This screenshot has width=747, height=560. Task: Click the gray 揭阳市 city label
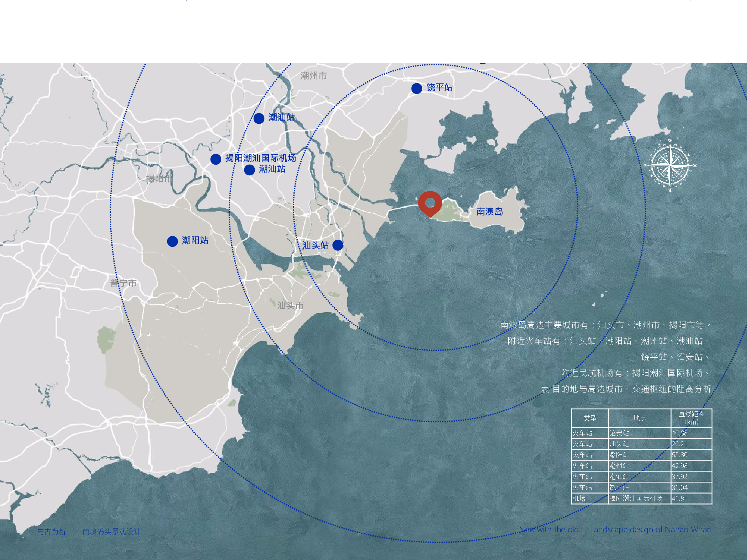[159, 178]
